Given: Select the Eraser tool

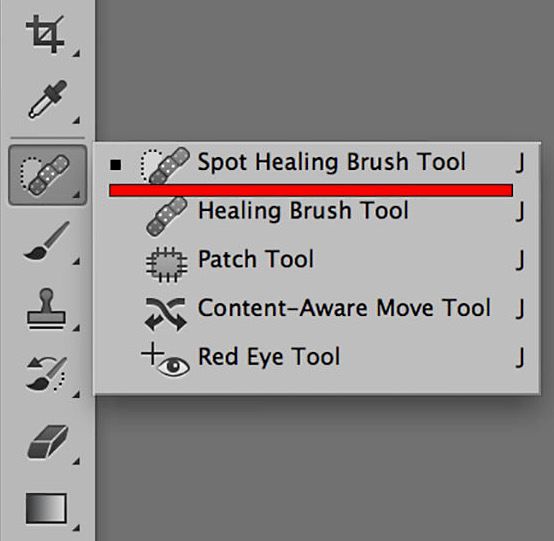Looking at the screenshot, I should 47,442.
